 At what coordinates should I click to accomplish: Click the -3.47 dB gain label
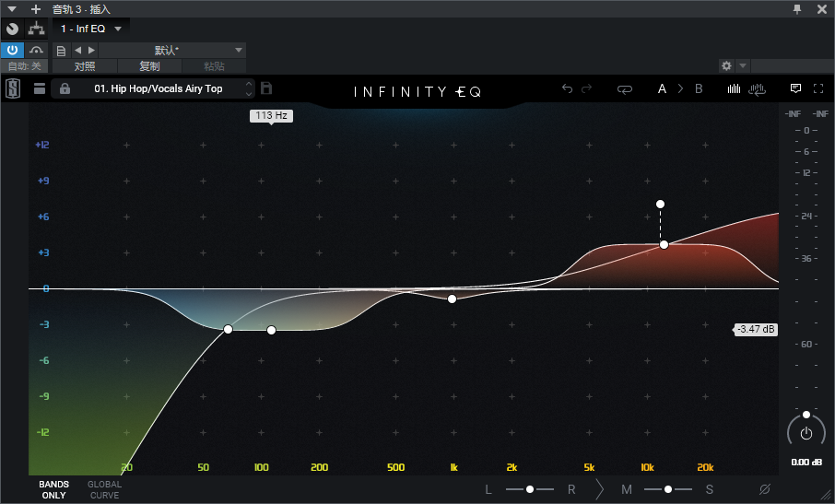756,330
